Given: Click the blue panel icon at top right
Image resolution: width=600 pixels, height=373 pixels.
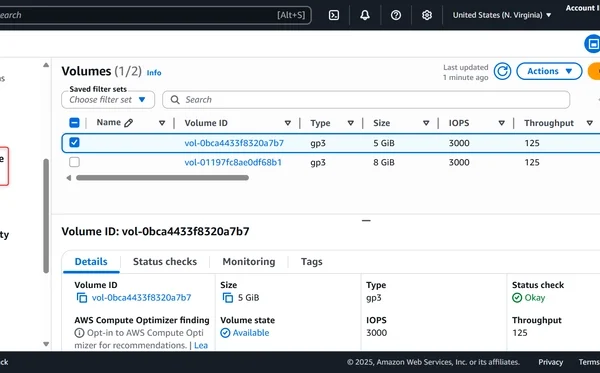Looking at the screenshot, I should pos(592,44).
